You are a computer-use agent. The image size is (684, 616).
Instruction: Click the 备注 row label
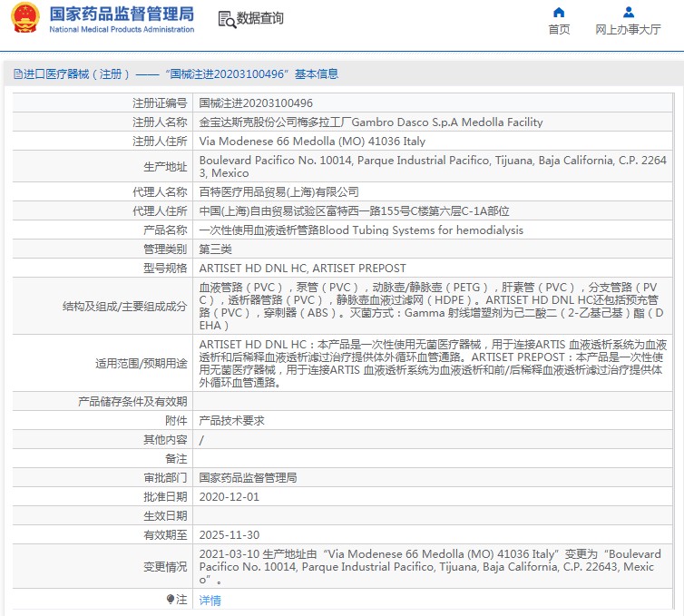176,459
